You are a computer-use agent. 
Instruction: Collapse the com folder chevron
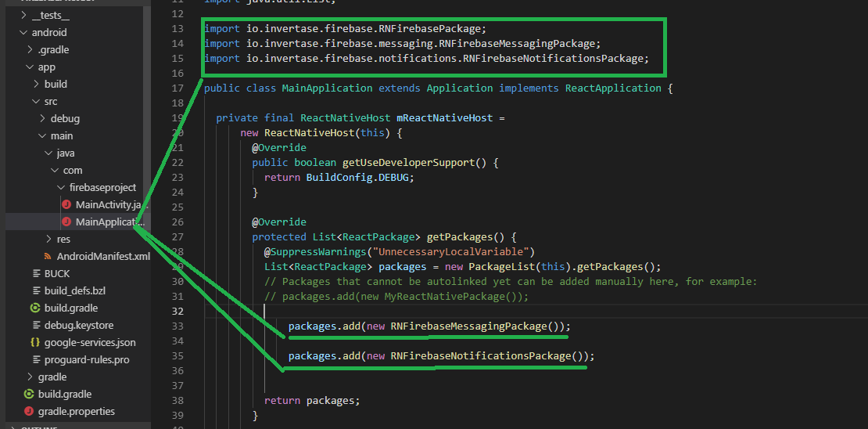(56, 170)
